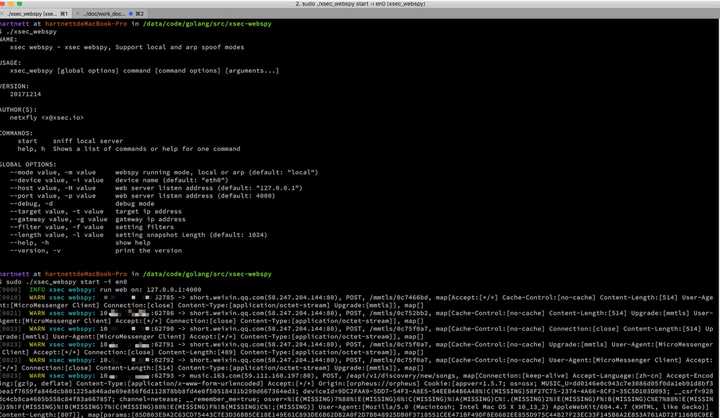Minimize the terminal window with the yellow button

click(9, 4)
